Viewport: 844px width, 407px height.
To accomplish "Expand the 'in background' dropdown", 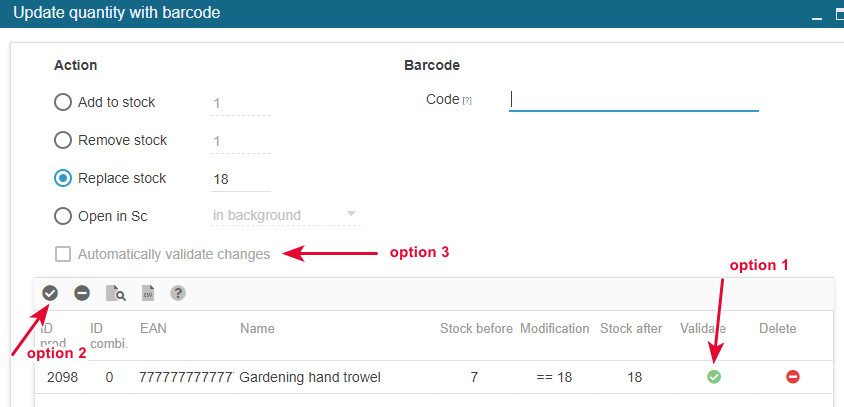I will click(x=285, y=215).
